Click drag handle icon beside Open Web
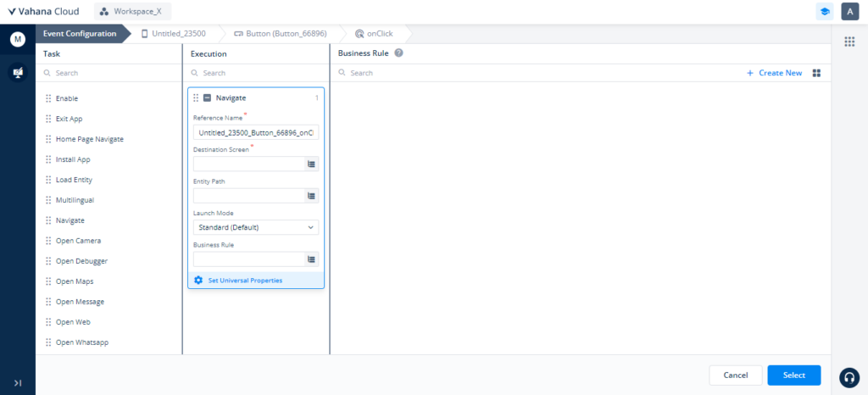This screenshot has width=868, height=395. point(48,322)
